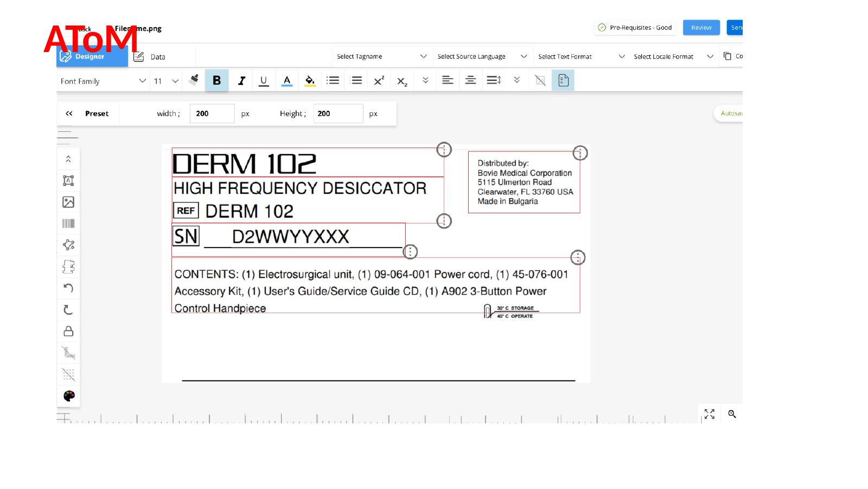Screen dimensions: 868x489
Task: Click the Review button
Action: pos(701,28)
